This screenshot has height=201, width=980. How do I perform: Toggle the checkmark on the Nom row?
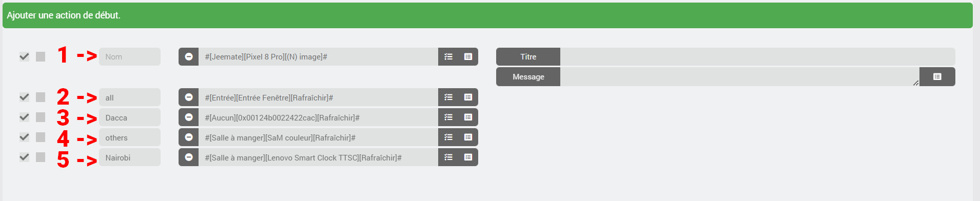click(24, 56)
